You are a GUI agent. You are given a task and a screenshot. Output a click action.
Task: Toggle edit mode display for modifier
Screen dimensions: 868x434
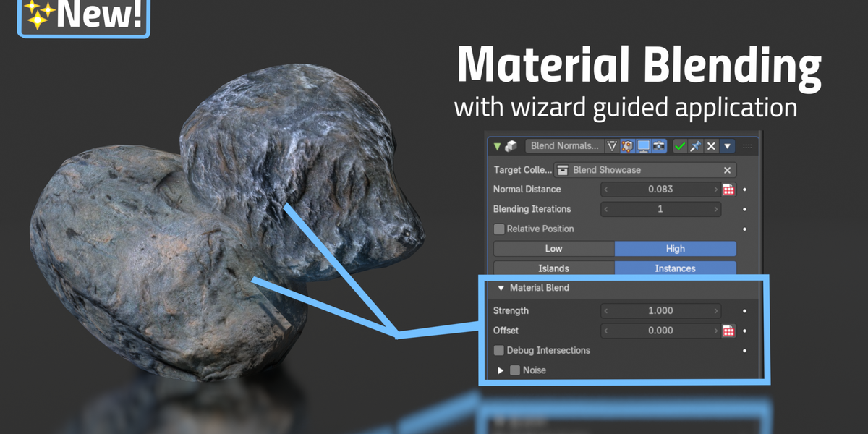click(x=627, y=146)
